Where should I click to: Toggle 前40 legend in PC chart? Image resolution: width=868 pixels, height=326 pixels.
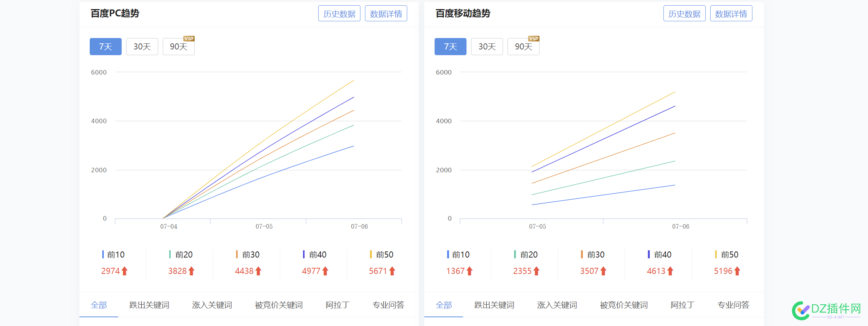point(315,254)
